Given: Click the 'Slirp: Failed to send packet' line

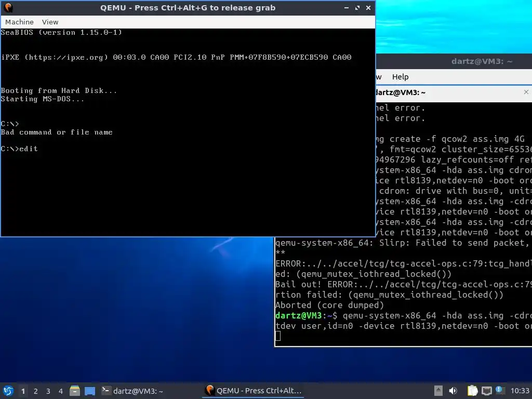Looking at the screenshot, I should [403, 243].
